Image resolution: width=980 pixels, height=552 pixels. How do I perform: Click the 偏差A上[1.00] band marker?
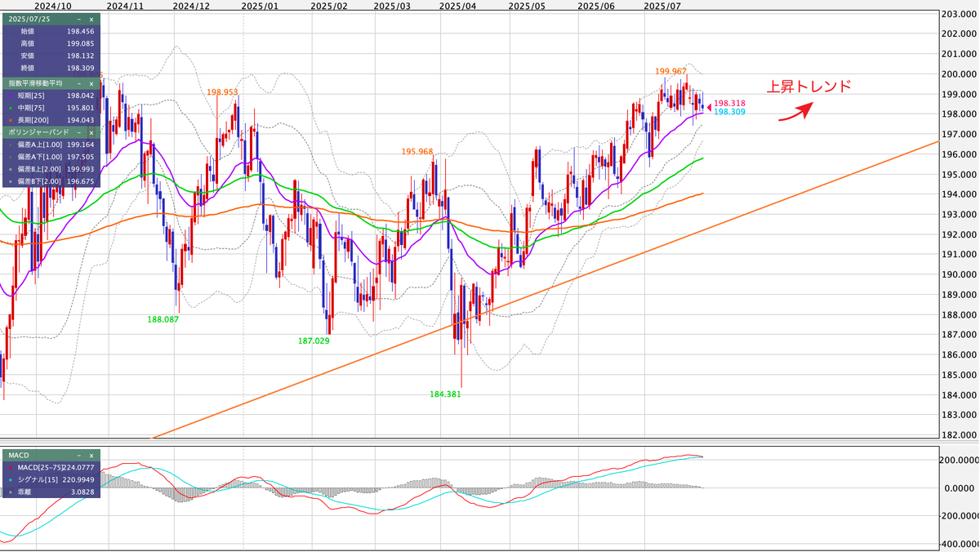[x=10, y=145]
